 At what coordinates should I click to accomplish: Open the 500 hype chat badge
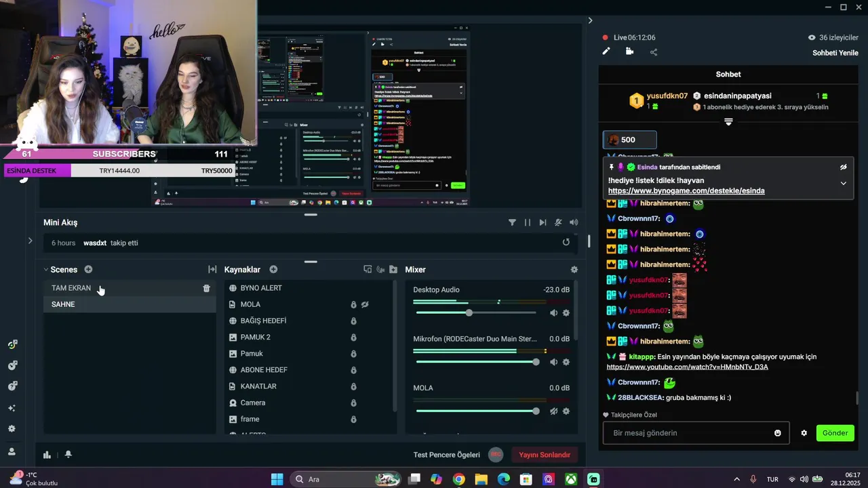(x=629, y=140)
